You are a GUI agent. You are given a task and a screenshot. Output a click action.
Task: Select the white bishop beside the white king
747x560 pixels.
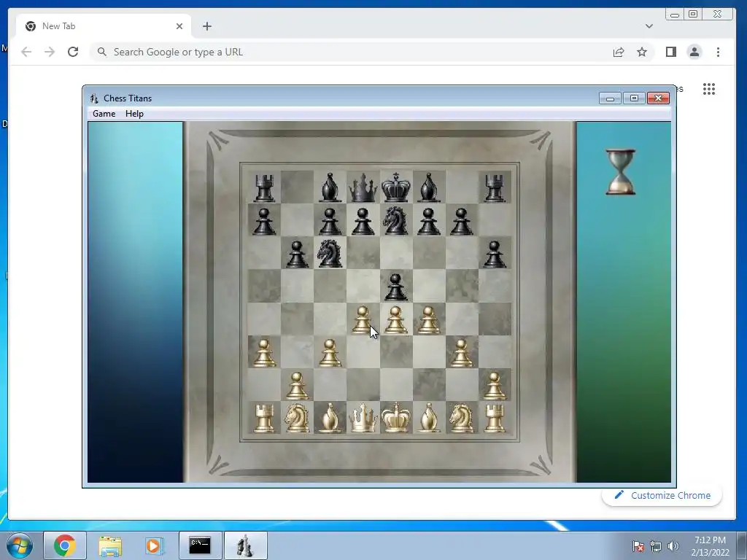(429, 418)
